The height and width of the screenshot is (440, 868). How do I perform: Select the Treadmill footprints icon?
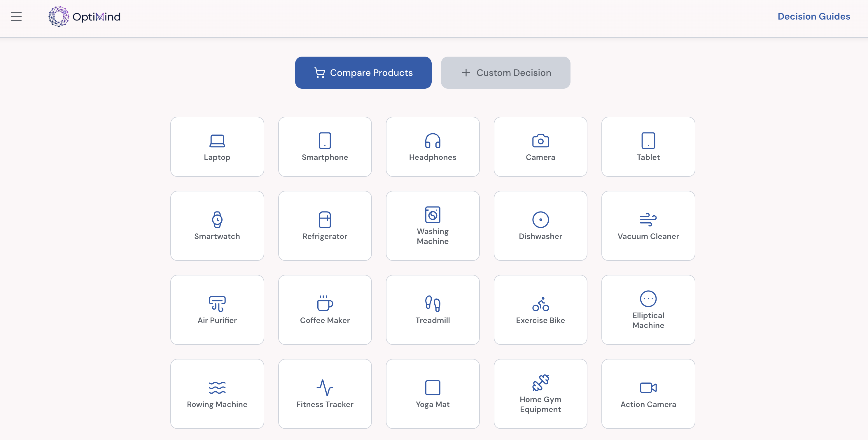coord(433,304)
